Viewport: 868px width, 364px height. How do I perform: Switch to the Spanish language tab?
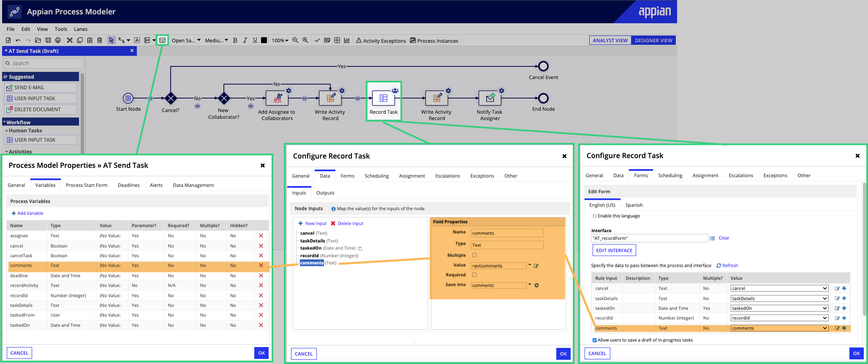634,205
